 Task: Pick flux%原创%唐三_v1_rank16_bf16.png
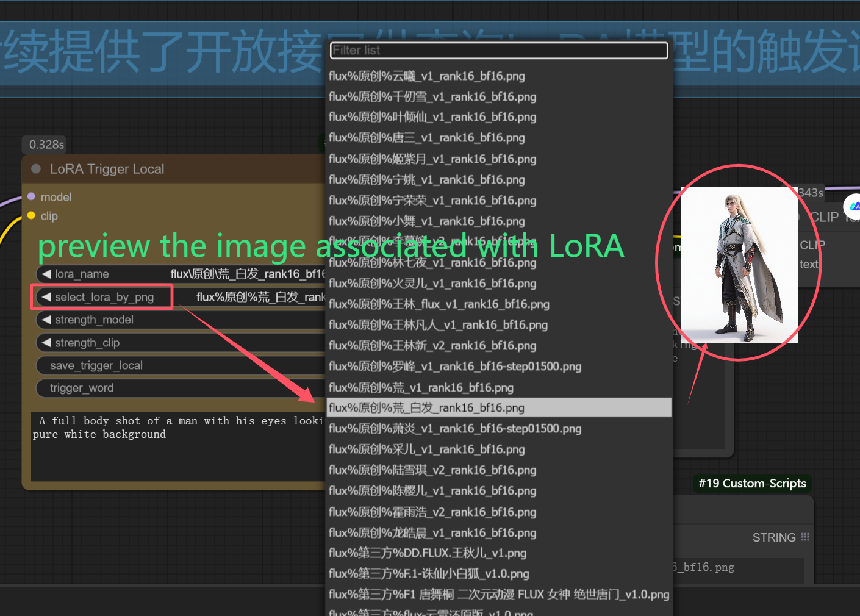(499, 138)
